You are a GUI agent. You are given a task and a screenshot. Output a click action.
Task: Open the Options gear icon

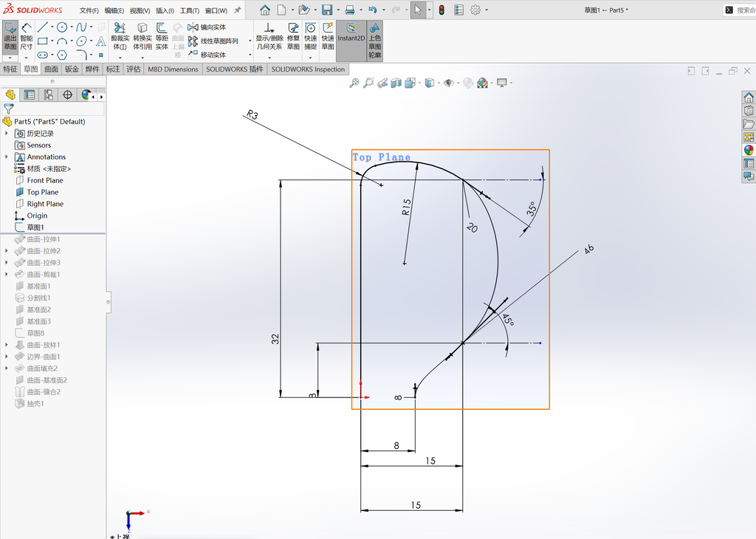coord(475,10)
